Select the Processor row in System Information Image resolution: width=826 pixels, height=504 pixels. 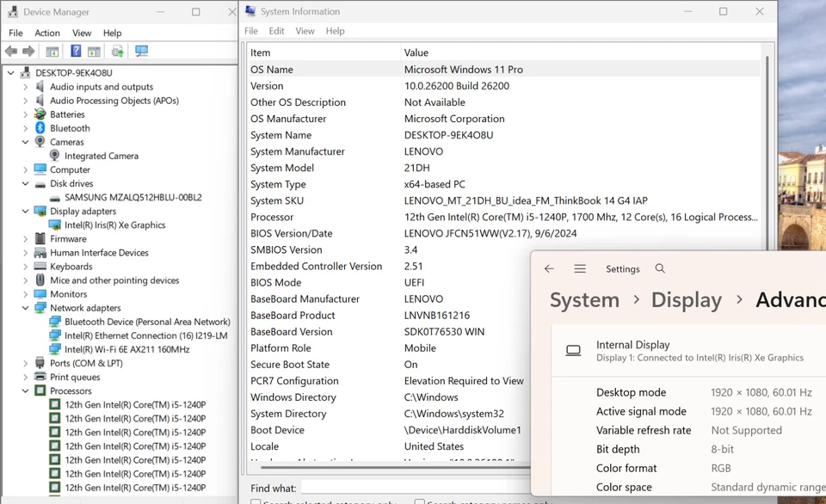pos(504,217)
